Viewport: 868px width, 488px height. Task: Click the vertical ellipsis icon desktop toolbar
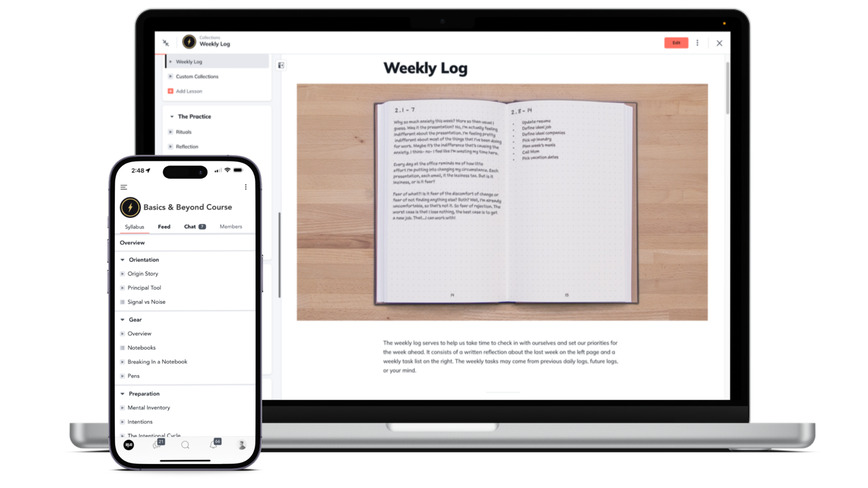(x=698, y=43)
